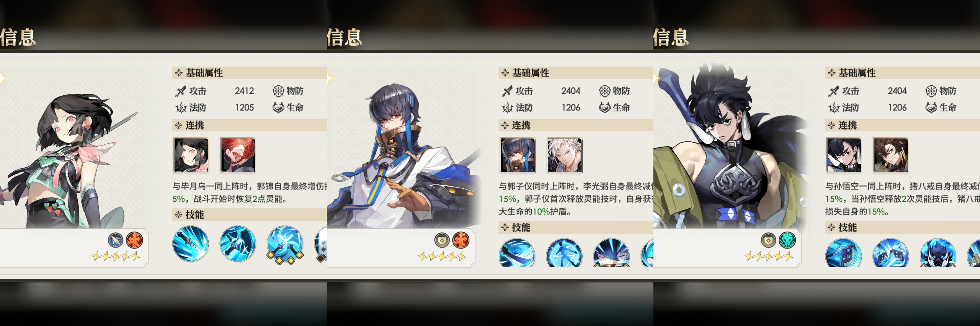Click the orange element badge under Guo Jin
Viewport: 980px width, 326px height.
[x=134, y=240]
